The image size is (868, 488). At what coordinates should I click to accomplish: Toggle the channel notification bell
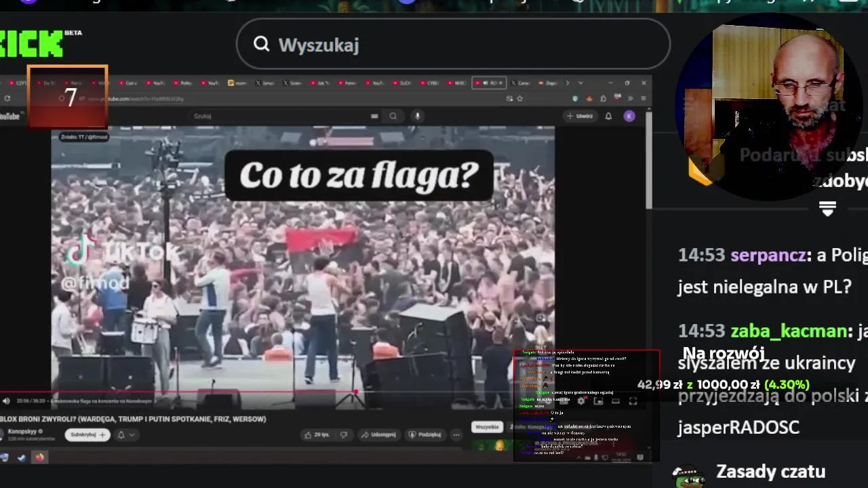(x=121, y=434)
